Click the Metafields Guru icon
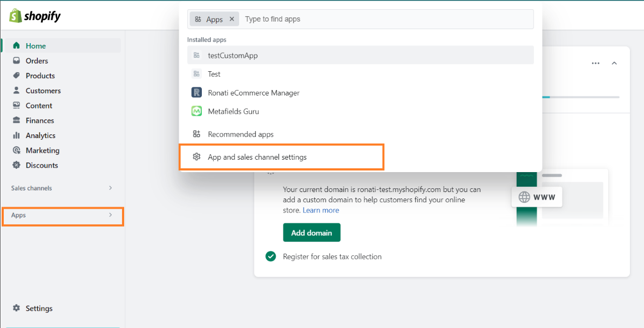Screen dimensions: 644x328 point(196,111)
